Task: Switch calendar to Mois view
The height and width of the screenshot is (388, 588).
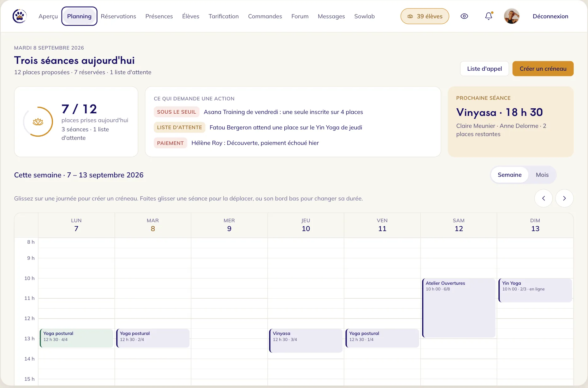Action: point(542,175)
